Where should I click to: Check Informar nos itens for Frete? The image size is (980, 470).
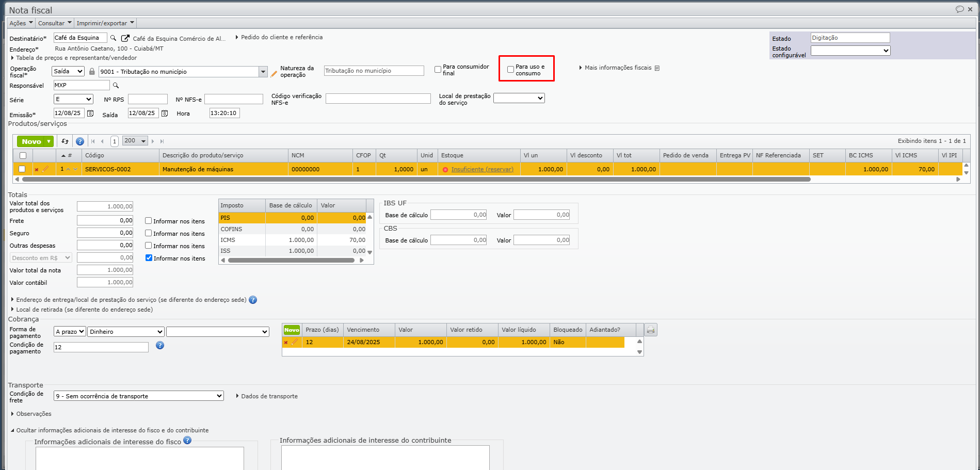tap(149, 221)
